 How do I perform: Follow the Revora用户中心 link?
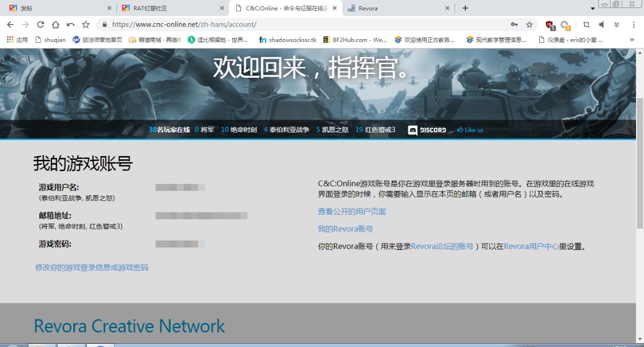tap(531, 247)
